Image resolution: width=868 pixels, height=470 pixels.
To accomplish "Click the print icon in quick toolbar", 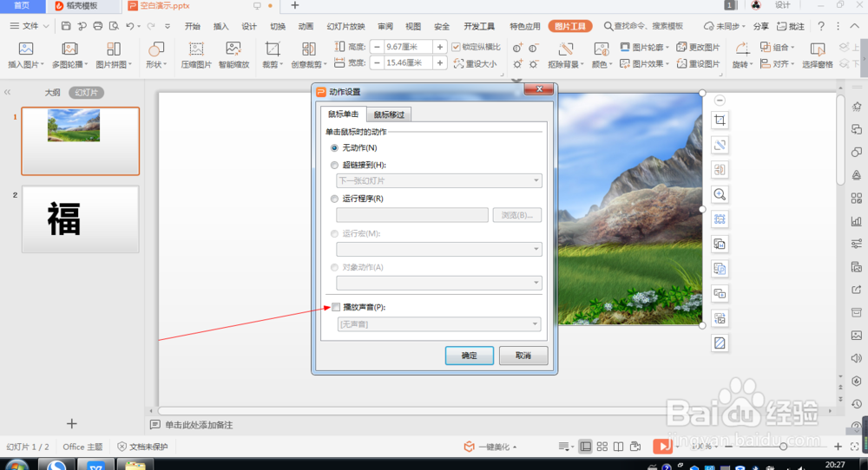I will [98, 26].
